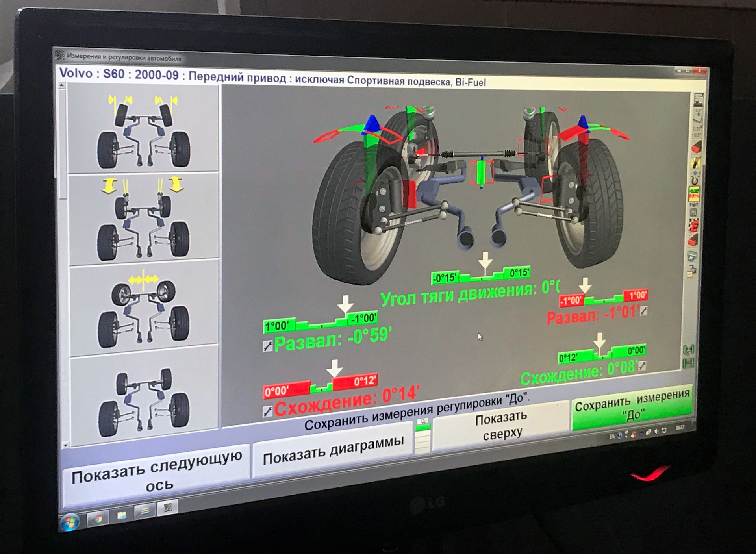Viewport: 756px width, 554px height.
Task: Click the green 'Развал: -0°59'' reading
Action: click(333, 339)
